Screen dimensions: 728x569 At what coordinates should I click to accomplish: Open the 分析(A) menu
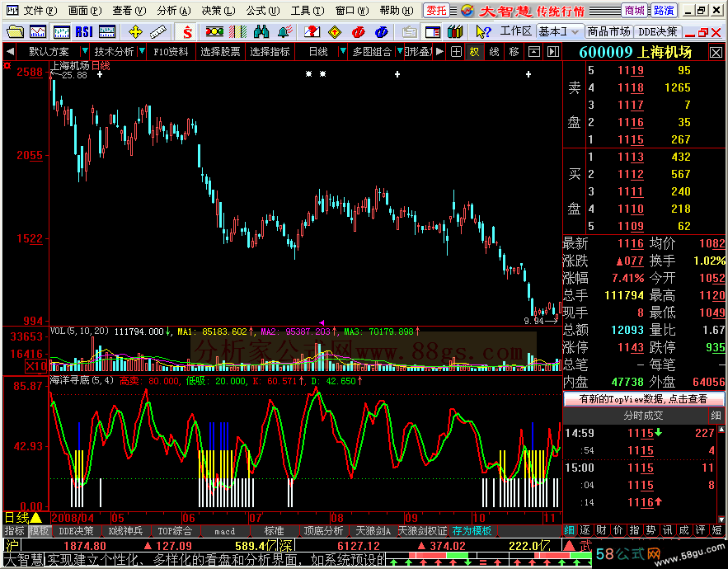click(x=171, y=11)
